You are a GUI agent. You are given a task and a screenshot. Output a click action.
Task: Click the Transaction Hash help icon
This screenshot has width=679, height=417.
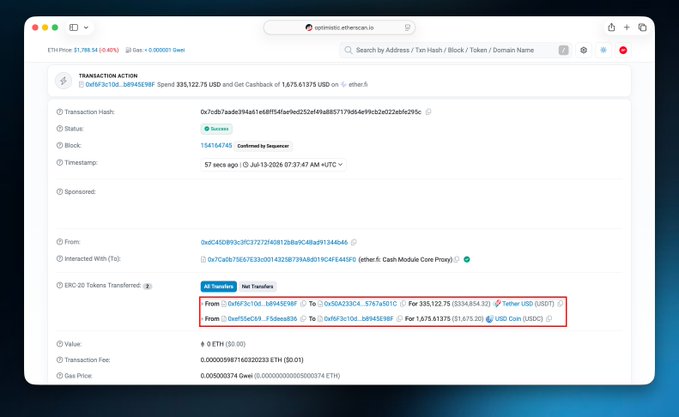click(60, 112)
